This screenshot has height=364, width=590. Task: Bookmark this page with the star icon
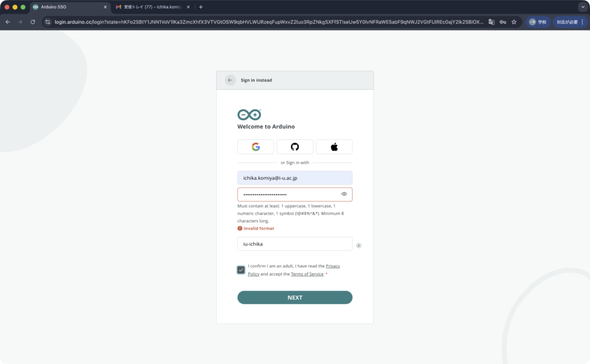tap(513, 22)
